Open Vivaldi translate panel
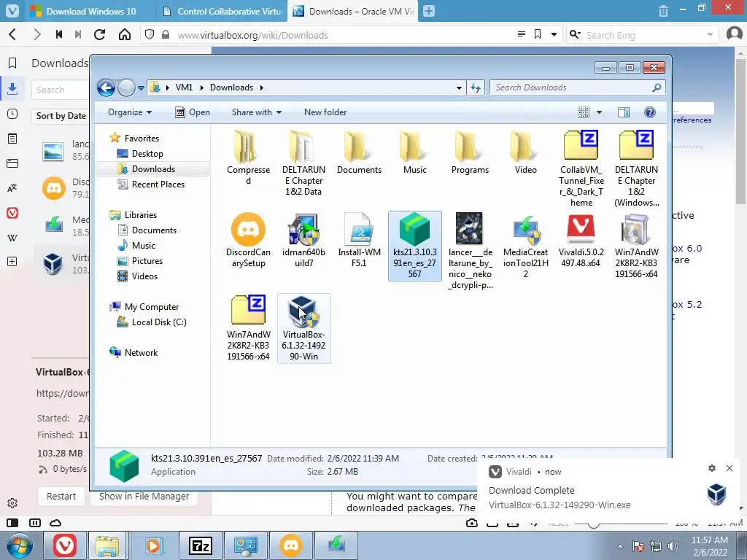747x560 pixels. click(x=12, y=188)
